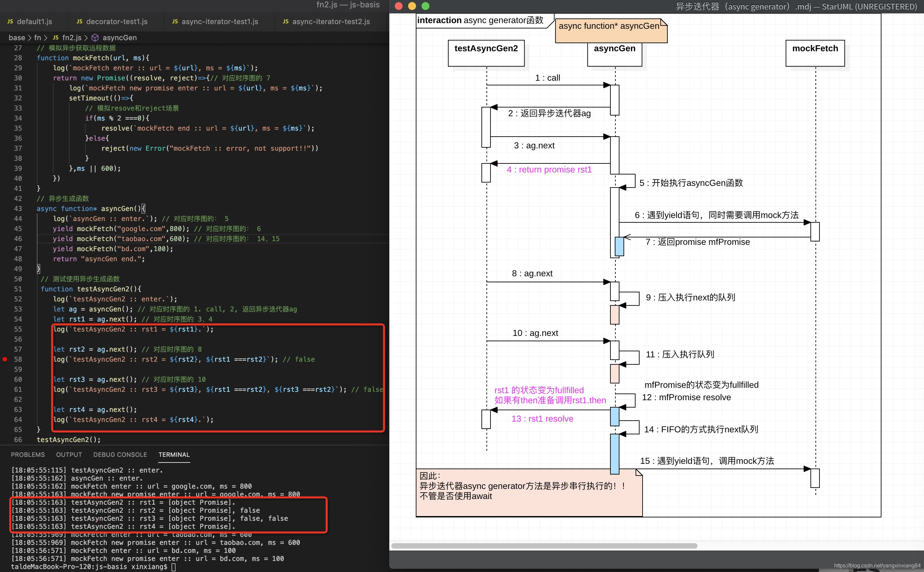Open the base folder breadcrumb dropdown
The width and height of the screenshot is (924, 572).
[17, 38]
